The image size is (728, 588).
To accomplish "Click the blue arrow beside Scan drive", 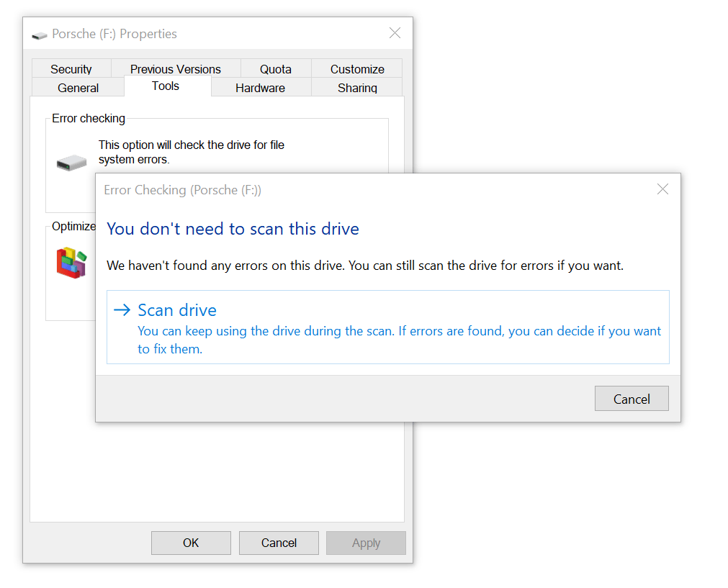I will pyautogui.click(x=122, y=310).
